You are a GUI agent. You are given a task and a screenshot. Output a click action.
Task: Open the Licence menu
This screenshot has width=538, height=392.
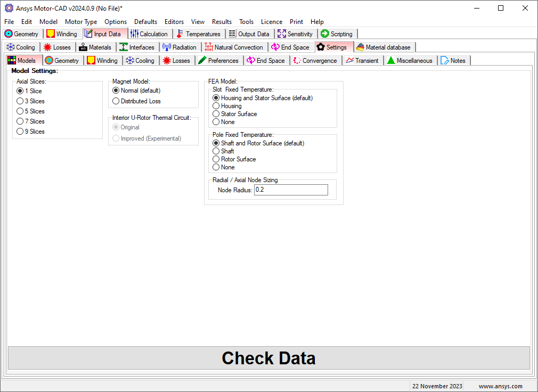click(x=272, y=22)
